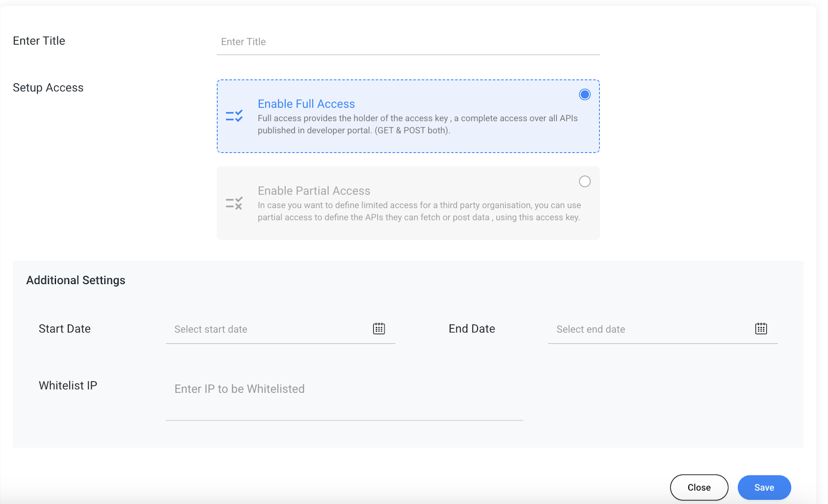Click the Whitelist IP label
828x504 pixels.
(x=68, y=386)
